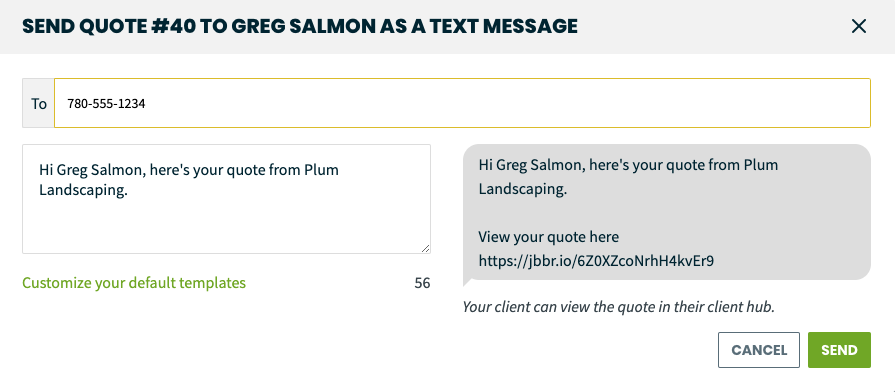Click the phone number input field
895x392 pixels.
(462, 103)
